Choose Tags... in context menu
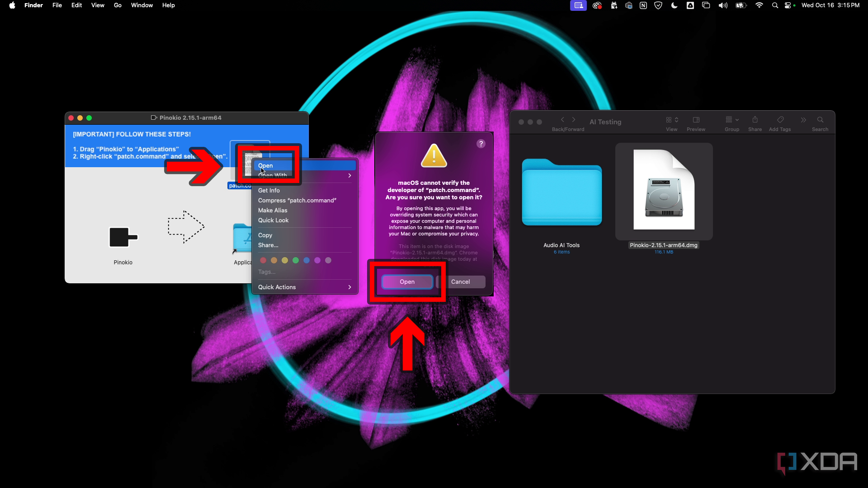868x488 pixels. point(305,272)
